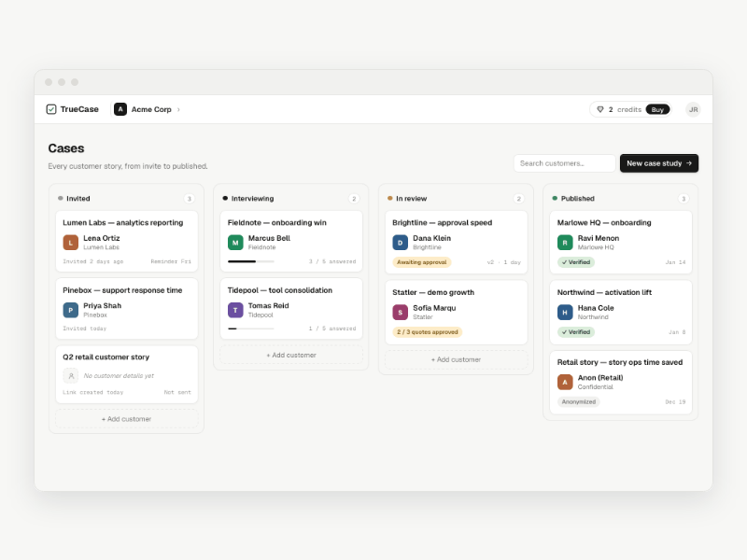This screenshot has width=747, height=560.
Task: Open Pinebox — support response time case
Action: pyautogui.click(x=126, y=309)
